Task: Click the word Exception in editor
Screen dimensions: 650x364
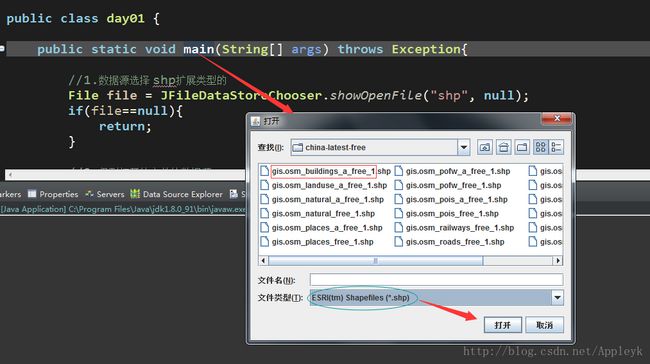Action: click(426, 49)
